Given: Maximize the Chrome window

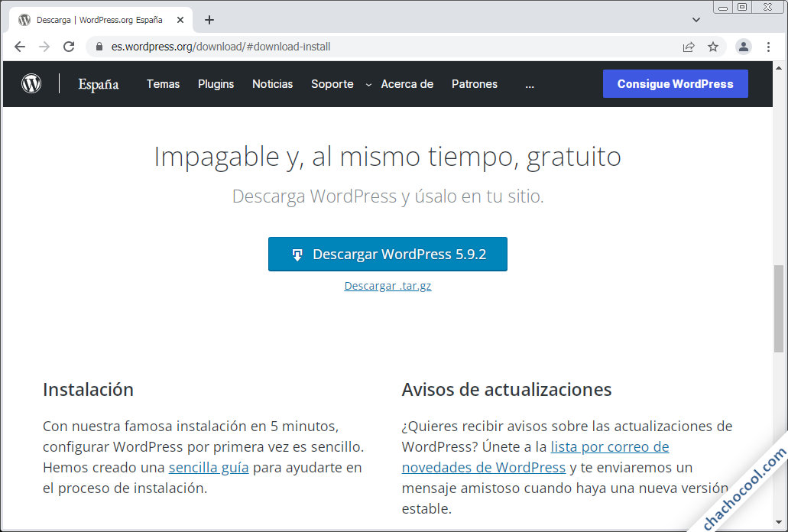Looking at the screenshot, I should (742, 7).
